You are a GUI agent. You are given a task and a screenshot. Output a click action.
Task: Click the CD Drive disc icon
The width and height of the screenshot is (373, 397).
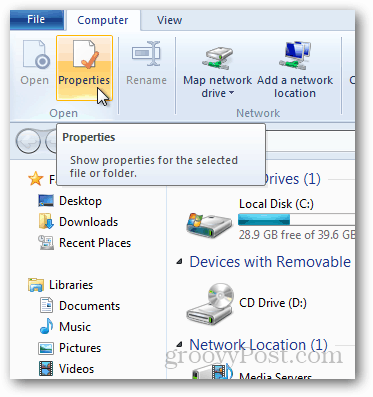209,304
